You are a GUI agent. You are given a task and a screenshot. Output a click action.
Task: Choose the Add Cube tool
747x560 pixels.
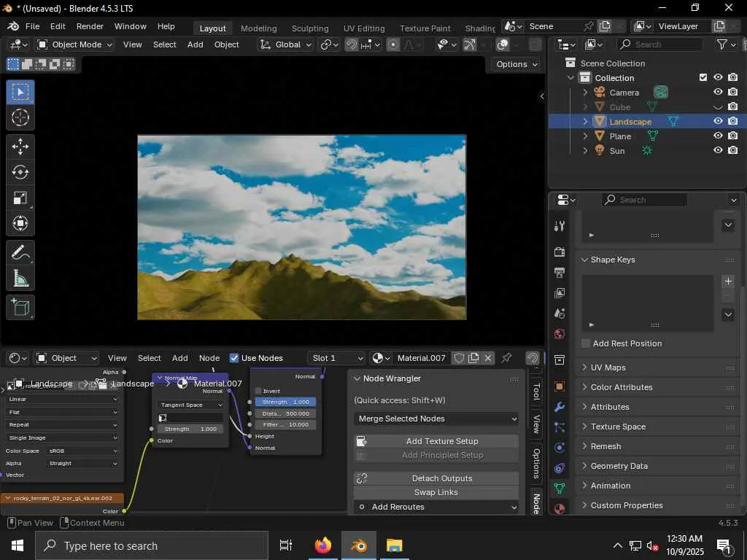click(x=20, y=307)
